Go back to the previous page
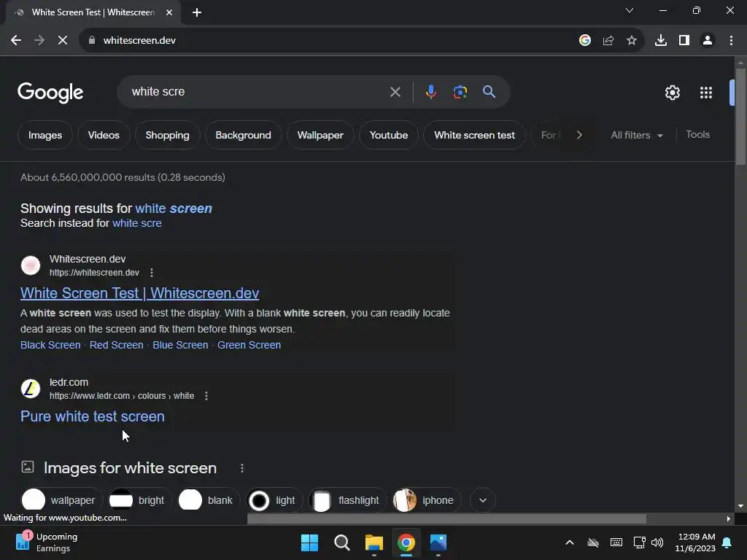The image size is (747, 560). pos(16,41)
